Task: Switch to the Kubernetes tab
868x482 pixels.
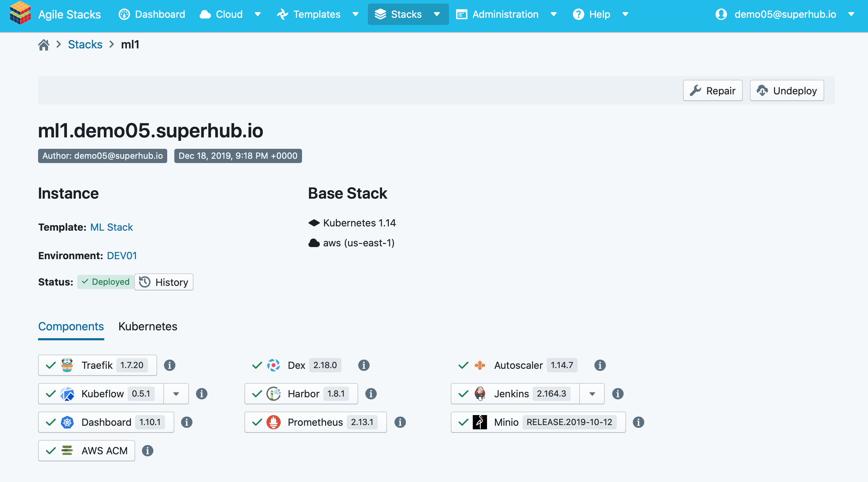Action: (148, 326)
